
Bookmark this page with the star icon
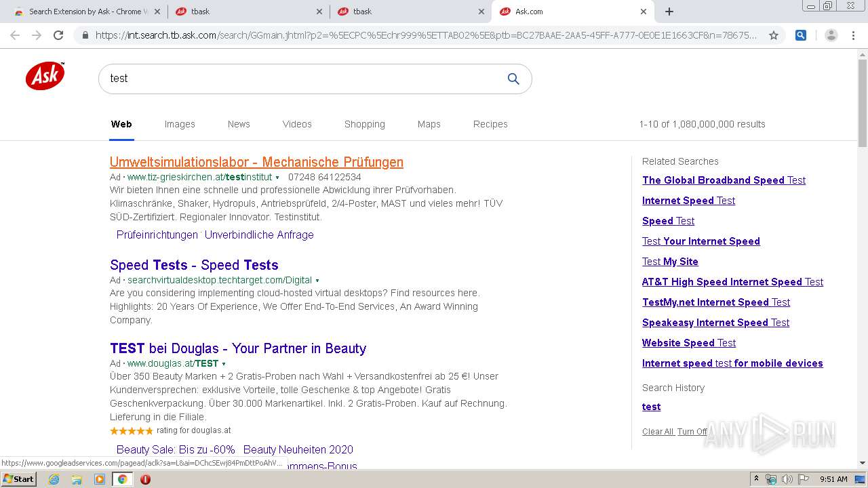(x=774, y=35)
